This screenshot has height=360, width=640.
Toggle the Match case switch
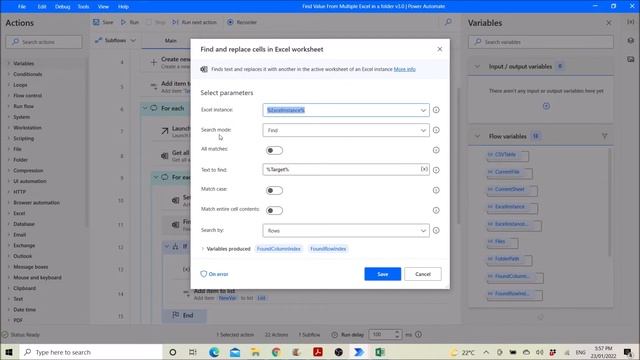(274, 190)
